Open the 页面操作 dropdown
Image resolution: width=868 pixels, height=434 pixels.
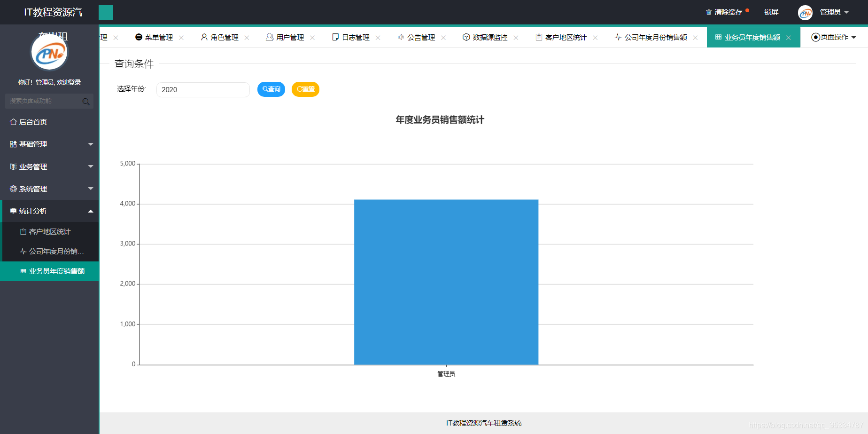[834, 37]
